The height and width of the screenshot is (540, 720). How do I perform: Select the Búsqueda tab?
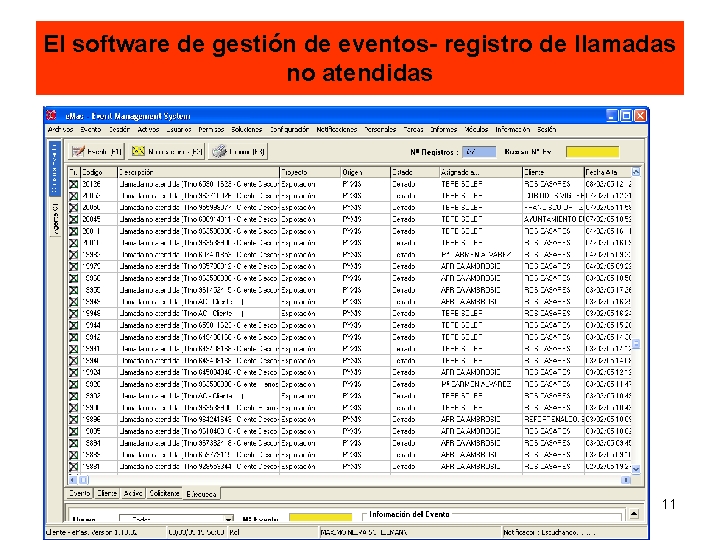[201, 494]
